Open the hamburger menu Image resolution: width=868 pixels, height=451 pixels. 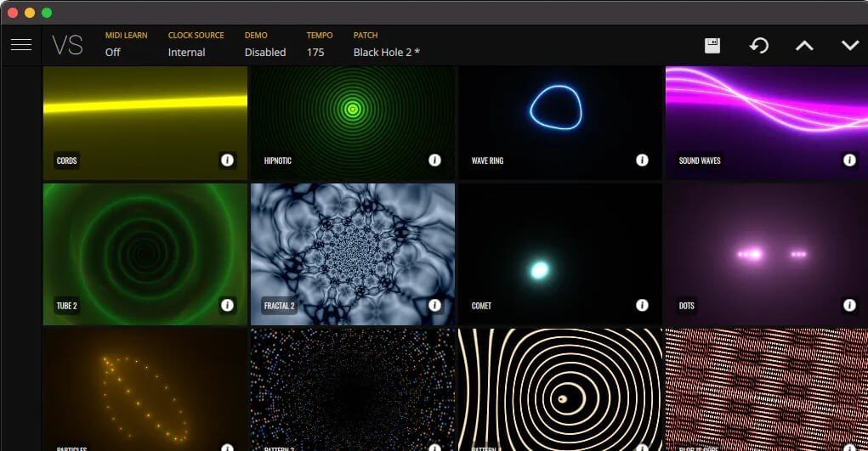(20, 45)
